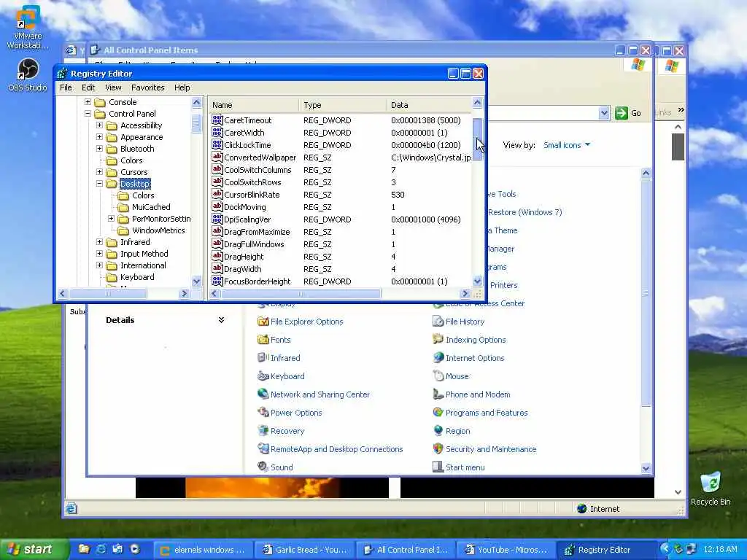Click CaretTimeout DWORD value icon
The width and height of the screenshot is (747, 560).
coord(217,120)
